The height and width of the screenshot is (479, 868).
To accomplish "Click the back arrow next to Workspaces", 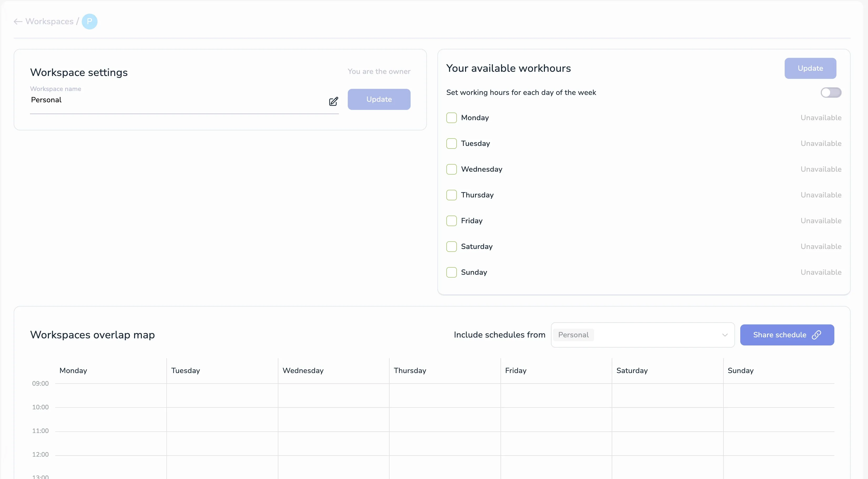I will click(18, 22).
